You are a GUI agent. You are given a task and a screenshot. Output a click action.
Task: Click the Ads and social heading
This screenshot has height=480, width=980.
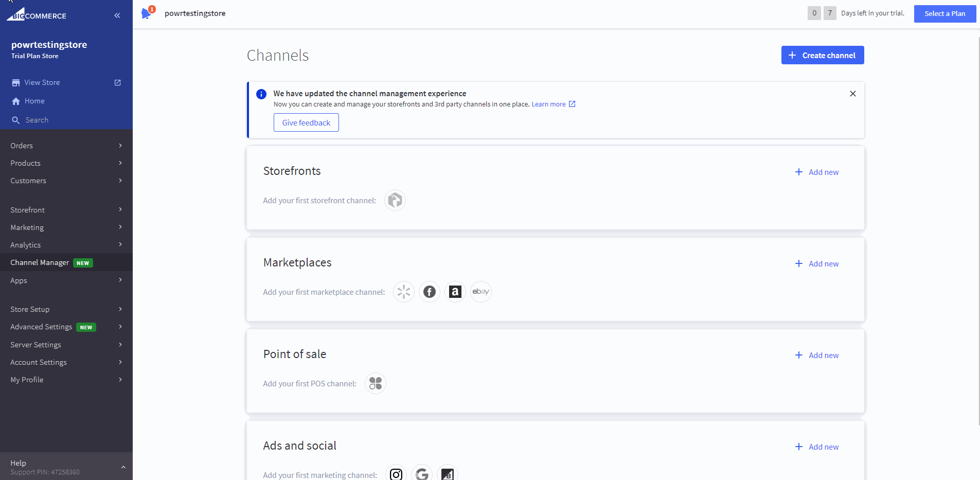300,446
